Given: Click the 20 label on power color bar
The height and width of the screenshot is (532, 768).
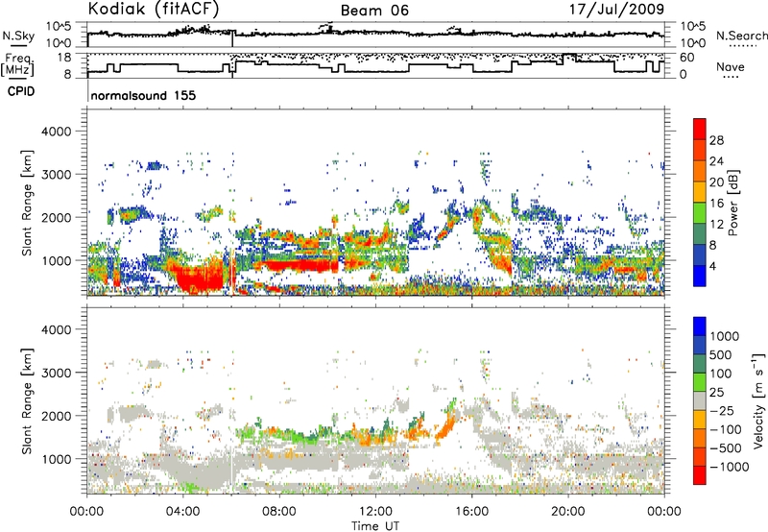Looking at the screenshot, I should pos(716,182).
